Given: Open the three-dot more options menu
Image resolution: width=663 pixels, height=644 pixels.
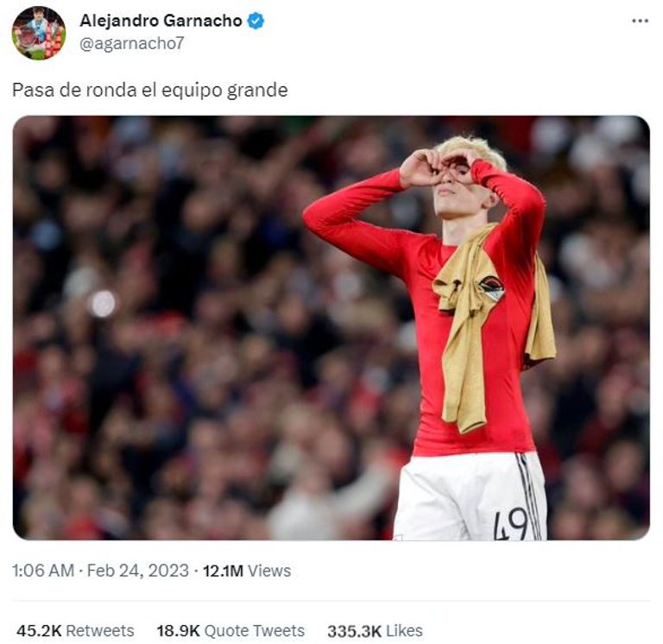Looking at the screenshot, I should (x=640, y=21).
